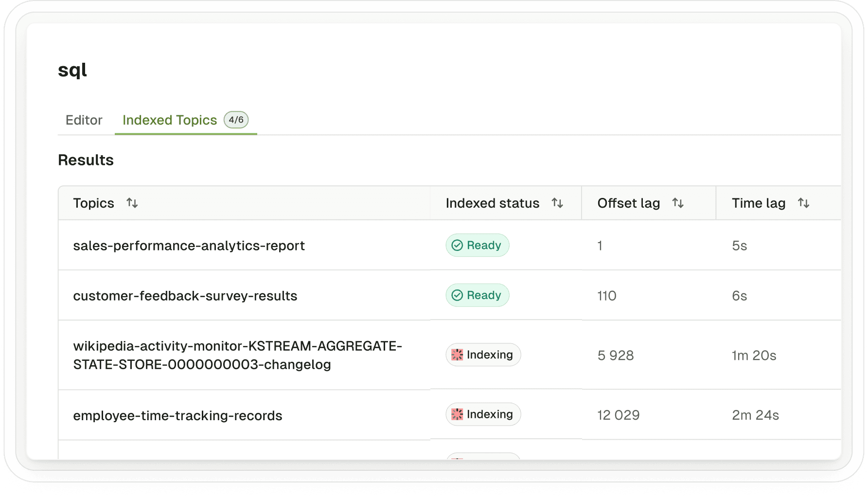
Task: Click the Indexing spinner icon on the wikipedia changelog row
Action: pyautogui.click(x=458, y=355)
